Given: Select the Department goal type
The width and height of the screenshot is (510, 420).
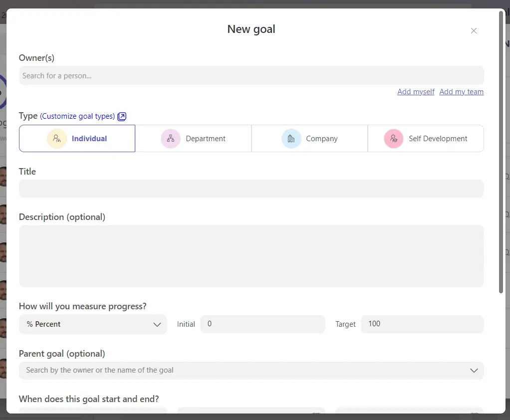Looking at the screenshot, I should [x=193, y=139].
